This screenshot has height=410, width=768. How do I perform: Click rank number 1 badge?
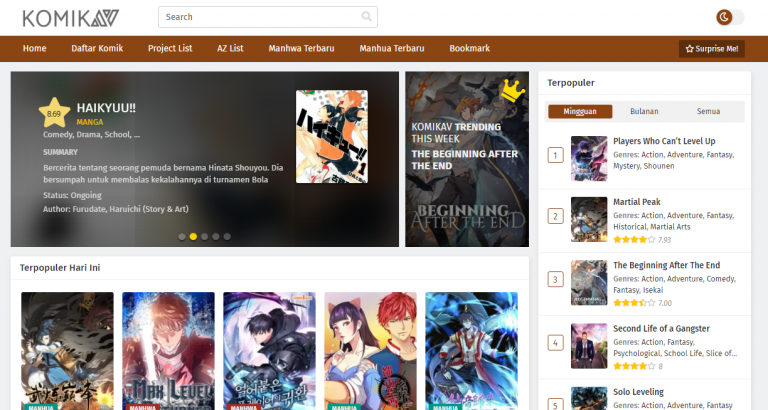coord(555,156)
